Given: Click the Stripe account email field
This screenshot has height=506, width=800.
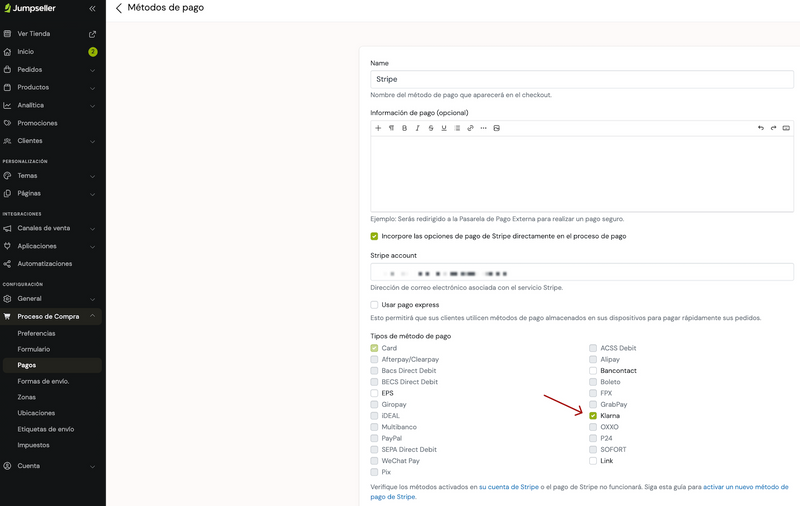Looking at the screenshot, I should point(582,272).
